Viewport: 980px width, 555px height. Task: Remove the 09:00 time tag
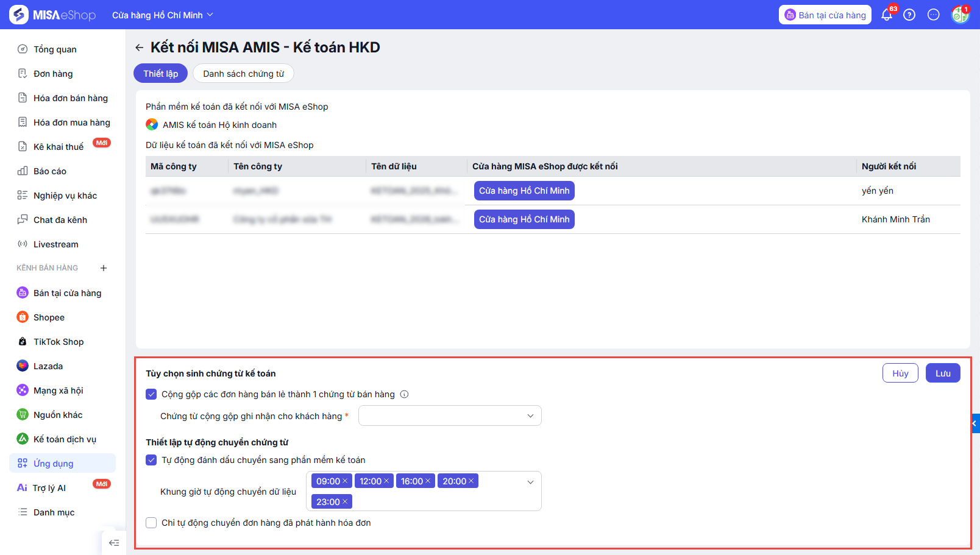[345, 481]
